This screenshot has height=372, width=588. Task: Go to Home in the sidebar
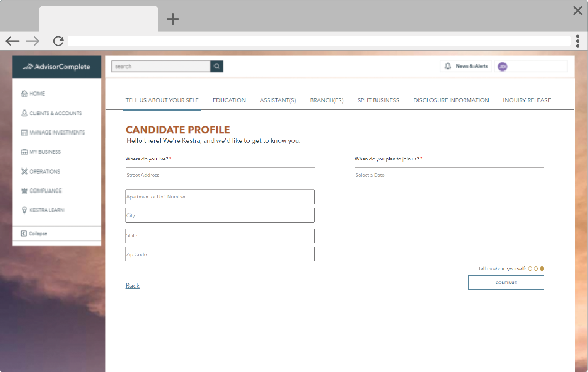pos(33,94)
